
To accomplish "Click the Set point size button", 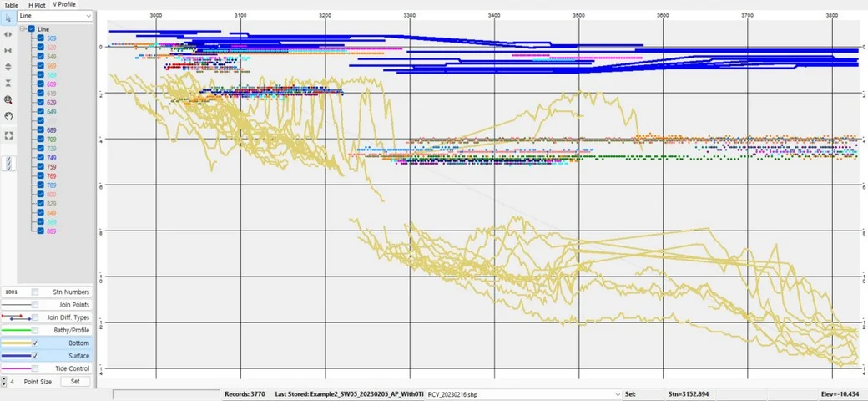I will point(74,381).
